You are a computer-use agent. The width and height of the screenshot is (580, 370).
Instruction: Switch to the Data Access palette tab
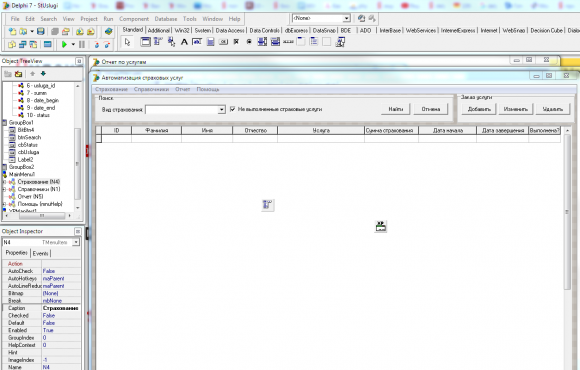[x=230, y=30]
